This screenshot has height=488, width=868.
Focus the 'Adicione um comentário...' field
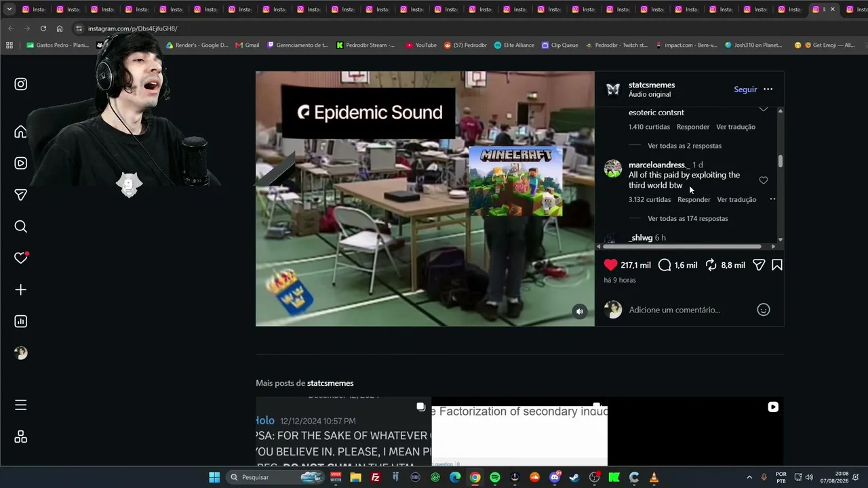(x=690, y=310)
